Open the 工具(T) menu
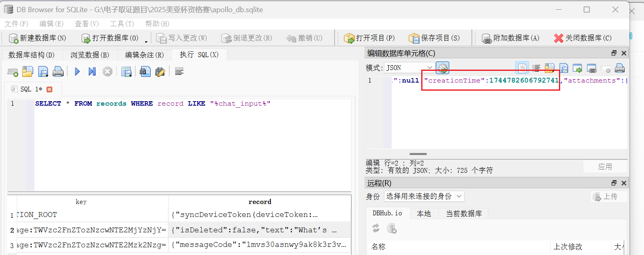 [x=122, y=24]
